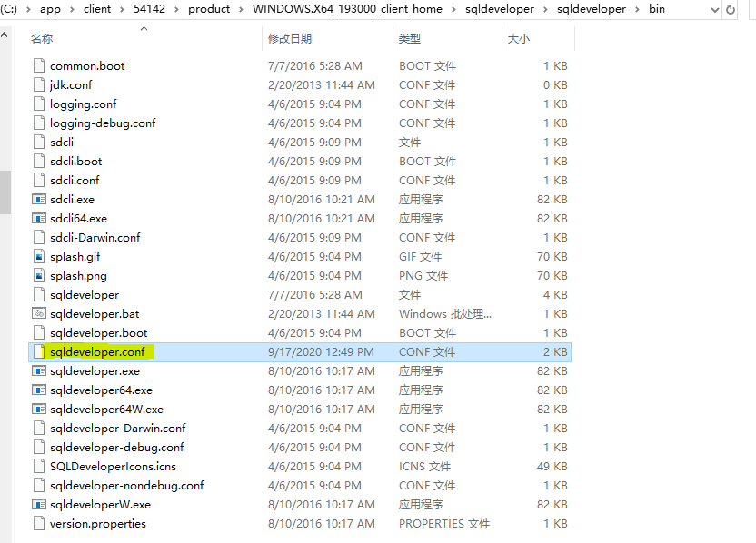
Task: Sort files by the 大小 column header
Action: [518, 38]
